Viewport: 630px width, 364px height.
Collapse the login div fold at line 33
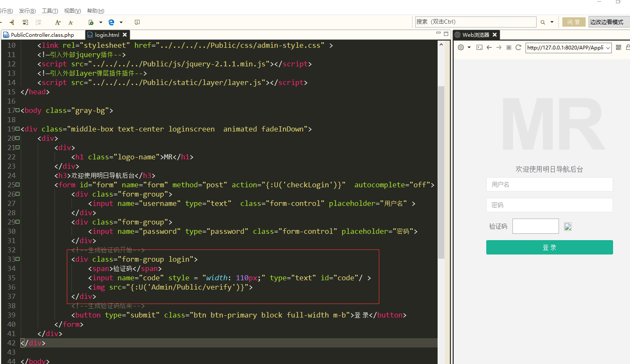coord(17,259)
